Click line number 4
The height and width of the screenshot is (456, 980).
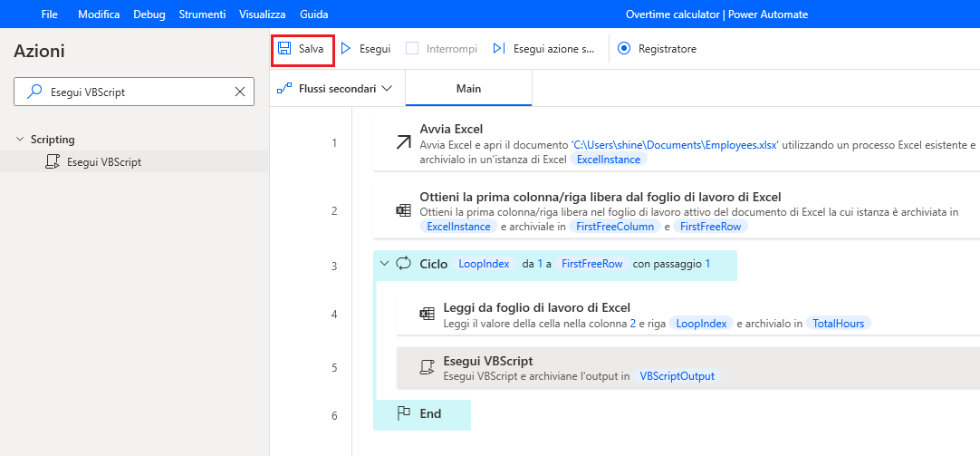334,314
